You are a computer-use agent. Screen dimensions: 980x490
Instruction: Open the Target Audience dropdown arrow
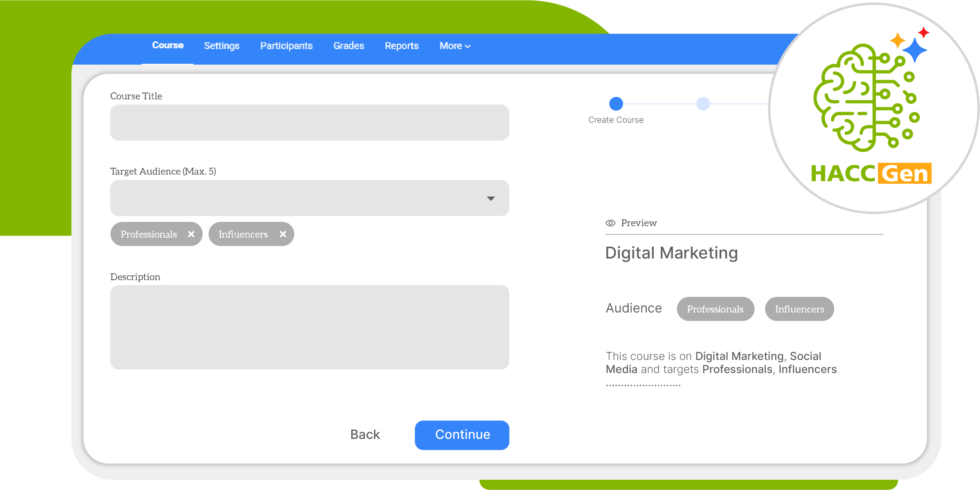pyautogui.click(x=491, y=198)
